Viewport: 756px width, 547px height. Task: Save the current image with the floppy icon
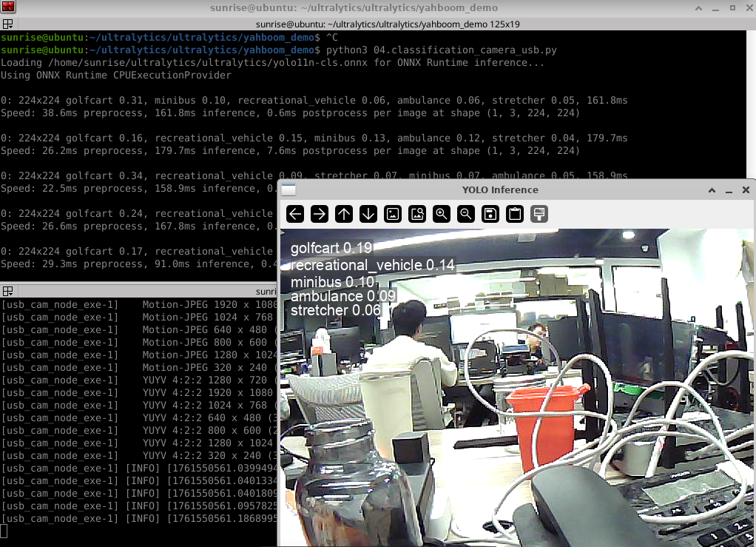[x=490, y=214]
